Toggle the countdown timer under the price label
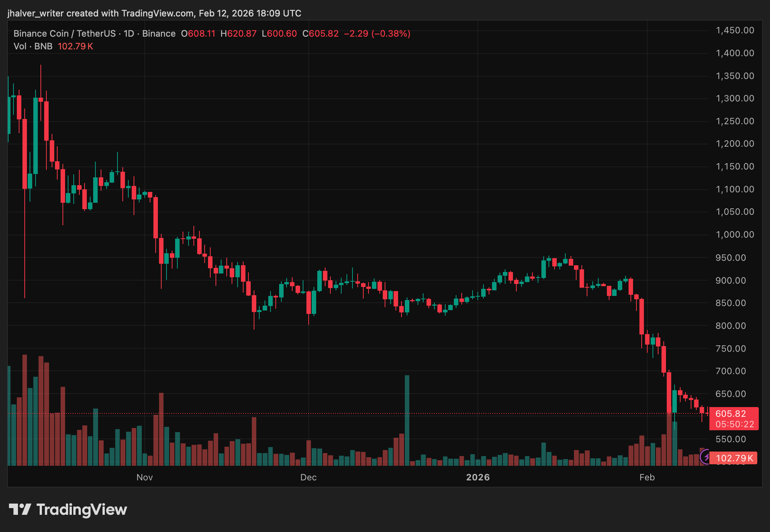The width and height of the screenshot is (770, 532). [x=733, y=424]
